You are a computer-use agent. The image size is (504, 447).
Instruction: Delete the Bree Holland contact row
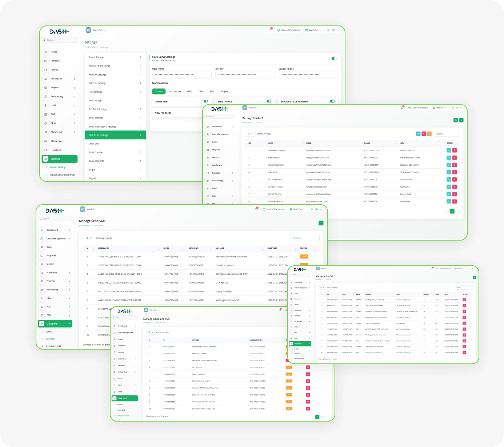455,158
